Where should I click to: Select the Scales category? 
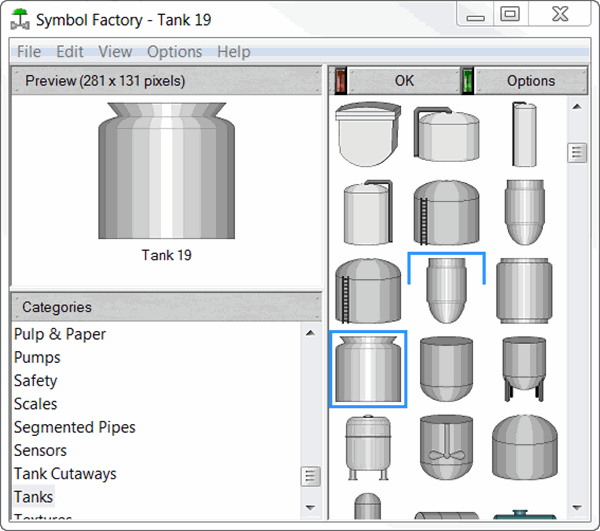(x=36, y=404)
